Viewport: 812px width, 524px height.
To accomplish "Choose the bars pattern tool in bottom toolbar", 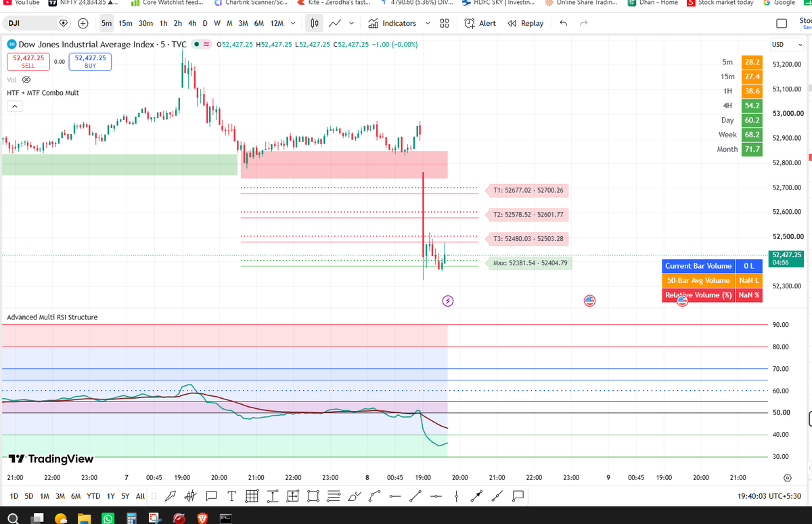I will pyautogui.click(x=191, y=496).
